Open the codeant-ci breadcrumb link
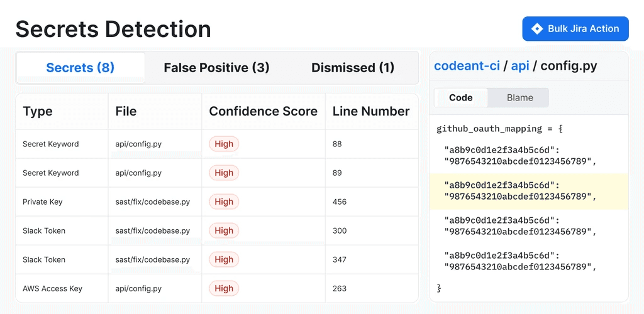The width and height of the screenshot is (644, 314). click(467, 66)
